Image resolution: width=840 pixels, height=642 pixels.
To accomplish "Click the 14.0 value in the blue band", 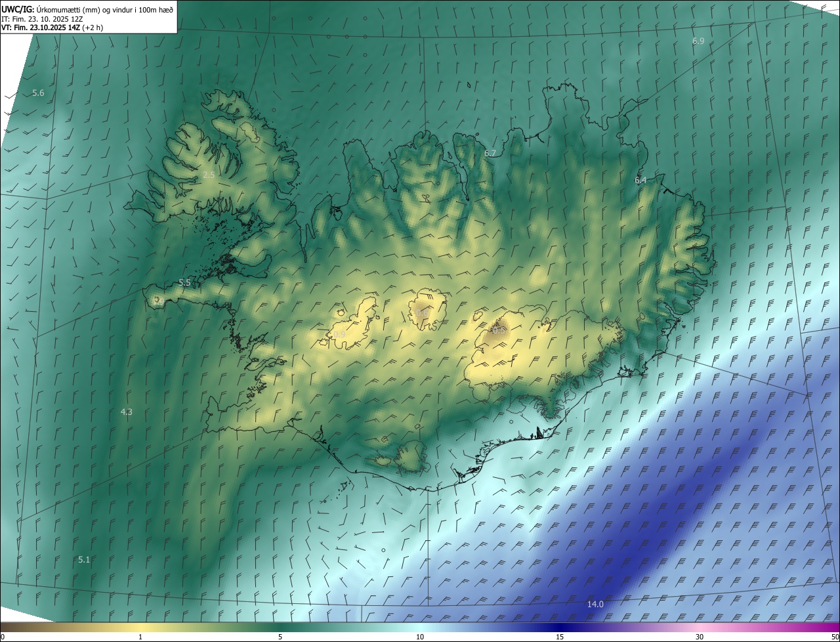I will point(595,605).
